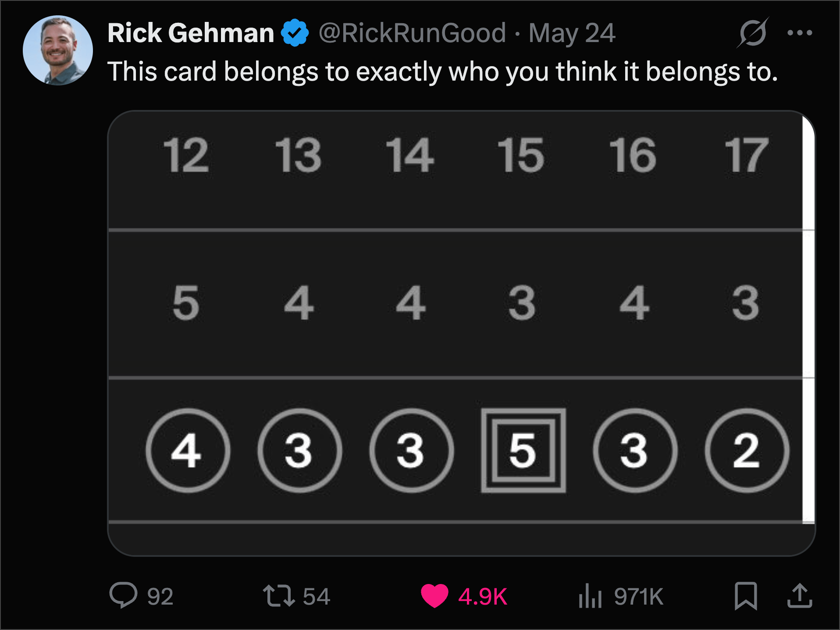The width and height of the screenshot is (840, 630).
Task: Click the blue verified badge
Action: [295, 33]
